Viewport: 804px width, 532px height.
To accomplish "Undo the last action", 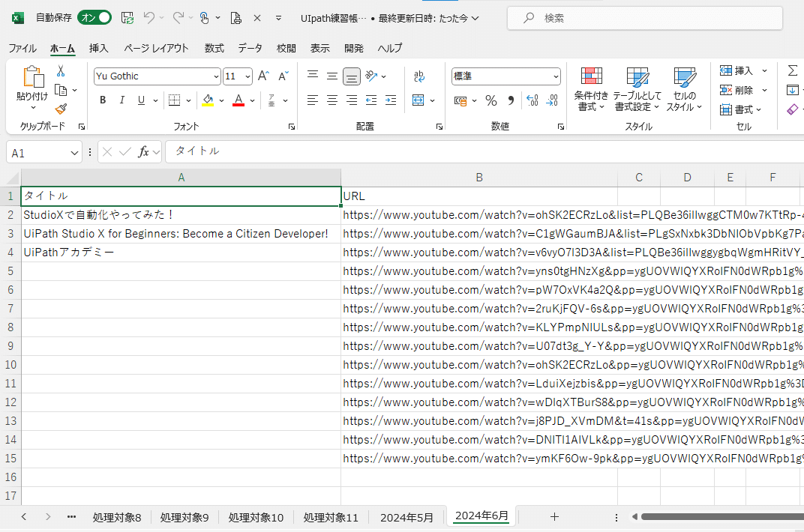I will [148, 18].
